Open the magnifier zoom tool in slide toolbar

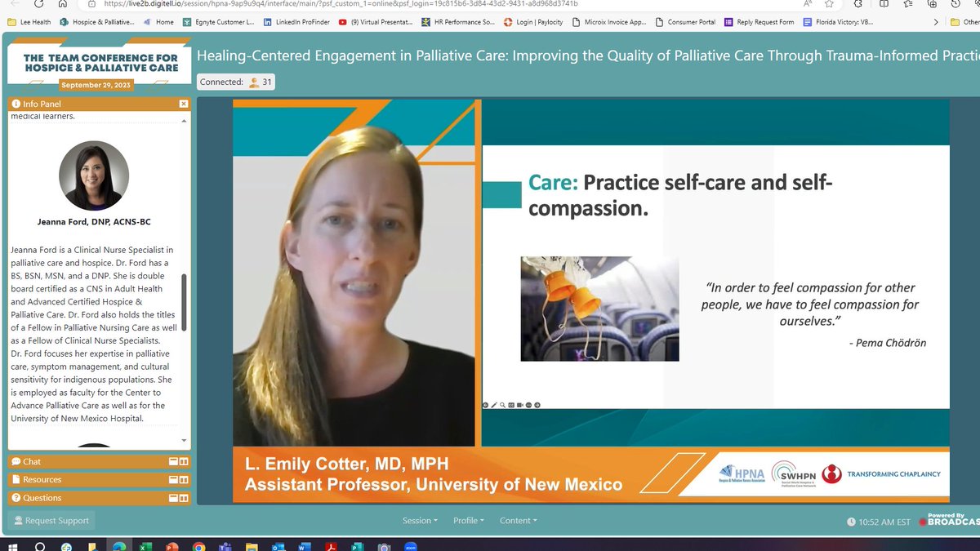point(504,404)
